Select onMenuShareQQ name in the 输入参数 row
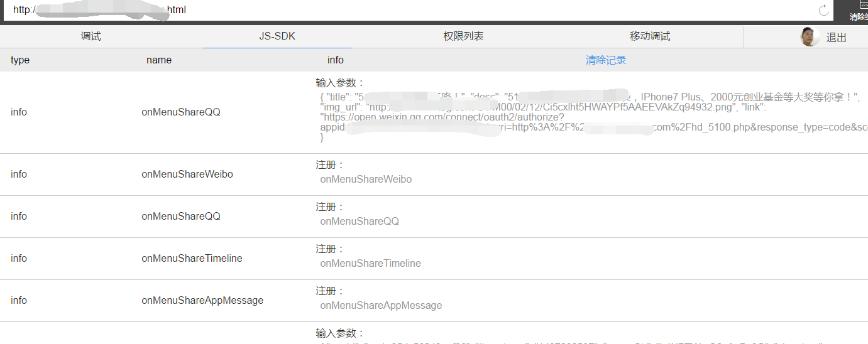 point(181,112)
